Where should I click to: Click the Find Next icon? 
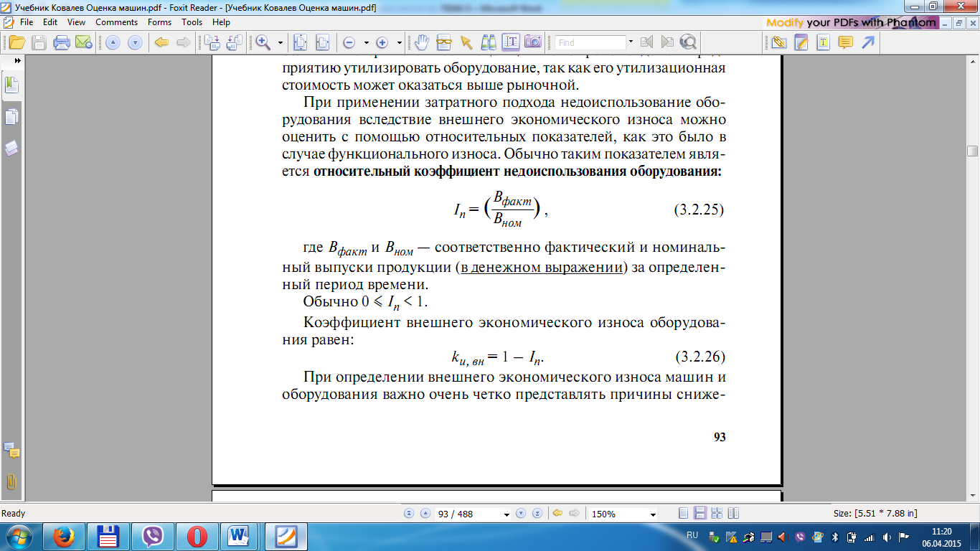coord(667,42)
